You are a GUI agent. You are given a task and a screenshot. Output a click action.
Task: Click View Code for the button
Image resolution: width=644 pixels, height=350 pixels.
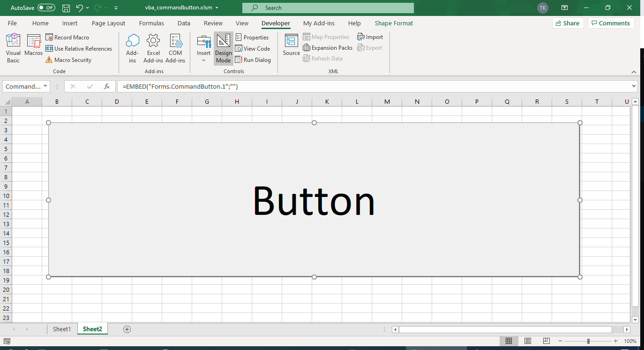[x=253, y=48]
